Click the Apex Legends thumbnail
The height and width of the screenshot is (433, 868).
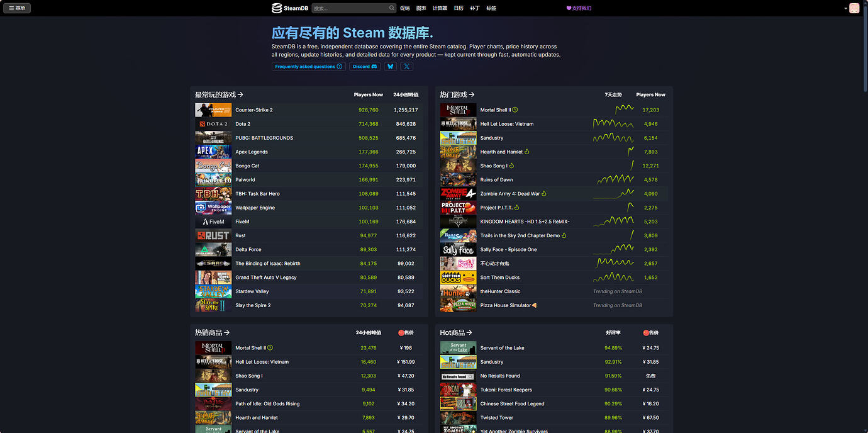tap(213, 152)
